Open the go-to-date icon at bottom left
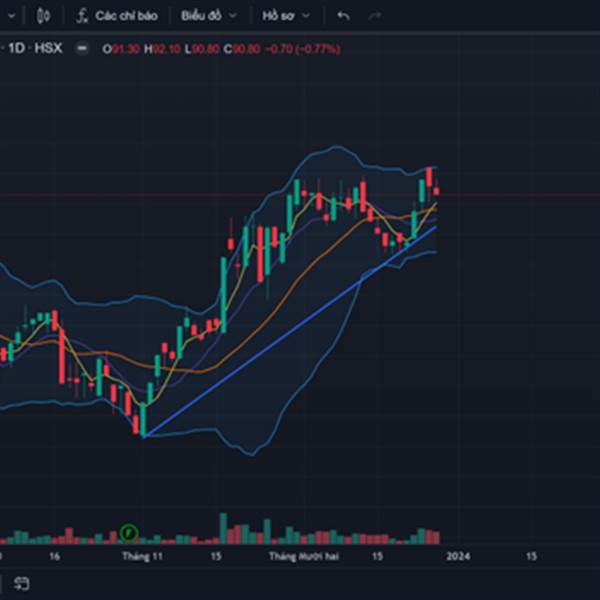 [21, 584]
